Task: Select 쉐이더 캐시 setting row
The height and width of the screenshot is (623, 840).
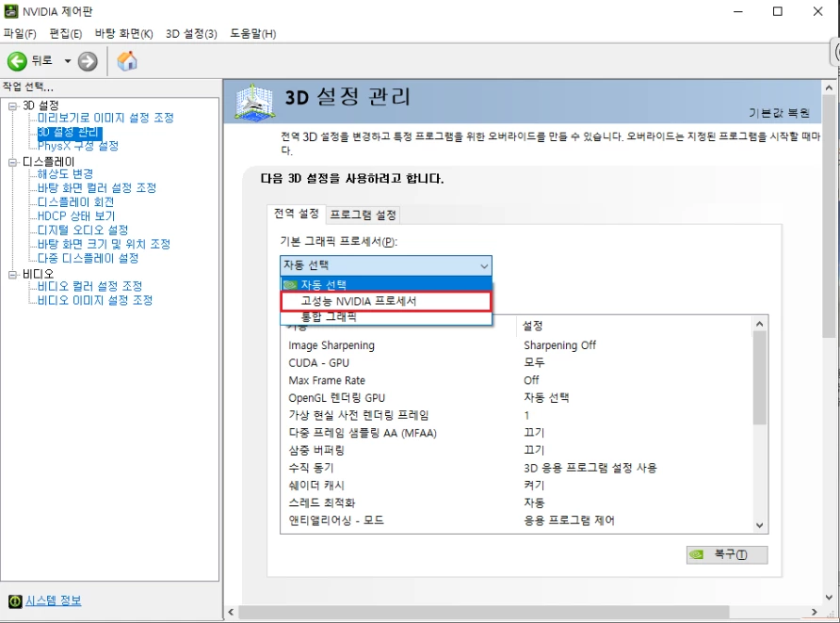Action: pyautogui.click(x=516, y=486)
